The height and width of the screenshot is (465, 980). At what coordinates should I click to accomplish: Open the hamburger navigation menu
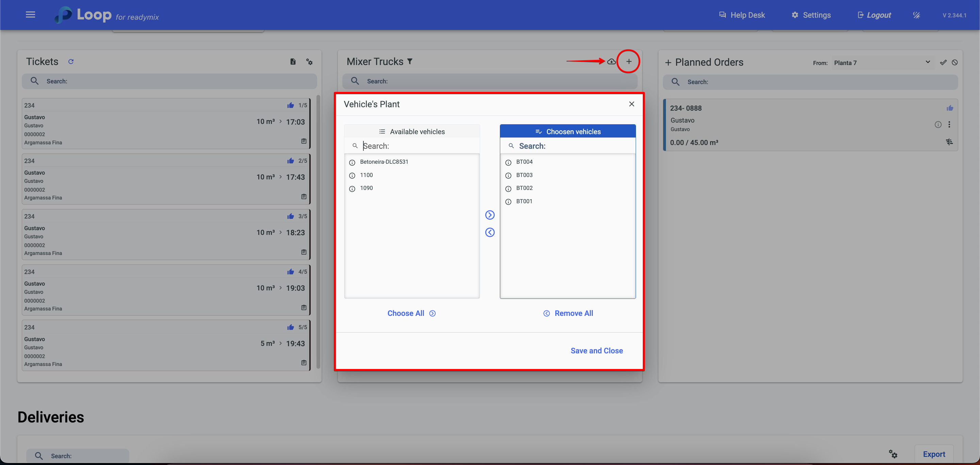coord(30,15)
